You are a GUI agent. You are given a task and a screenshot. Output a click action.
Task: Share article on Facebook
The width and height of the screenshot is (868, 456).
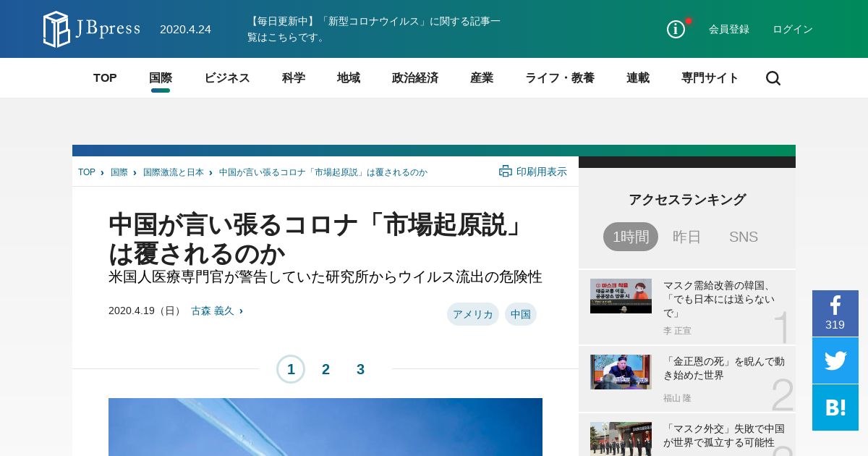(835, 313)
